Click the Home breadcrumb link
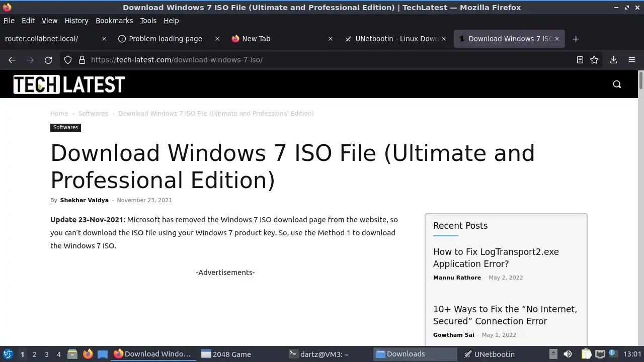This screenshot has height=362, width=644. [59, 113]
